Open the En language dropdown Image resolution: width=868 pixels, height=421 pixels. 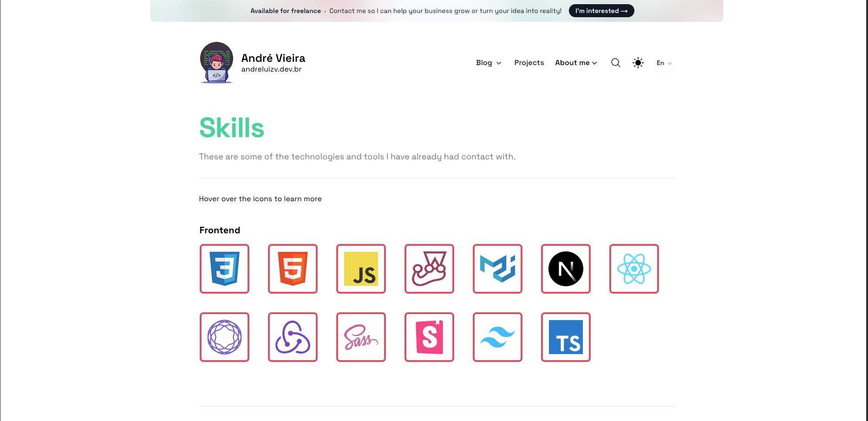[x=664, y=63]
